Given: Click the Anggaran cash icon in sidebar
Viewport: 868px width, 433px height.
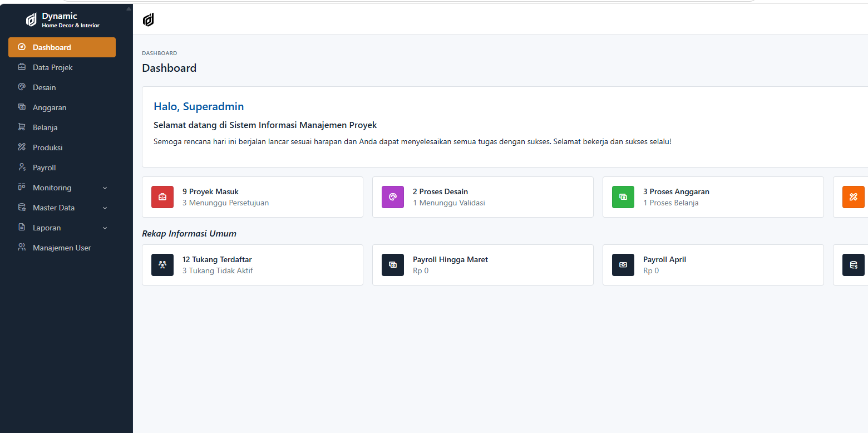Looking at the screenshot, I should 22,107.
